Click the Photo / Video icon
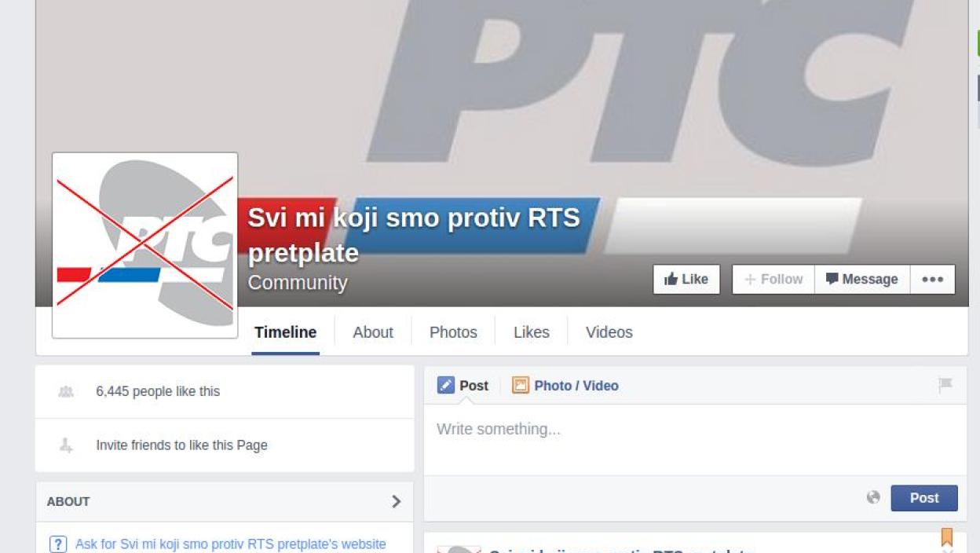This screenshot has height=553, width=980. pos(520,385)
